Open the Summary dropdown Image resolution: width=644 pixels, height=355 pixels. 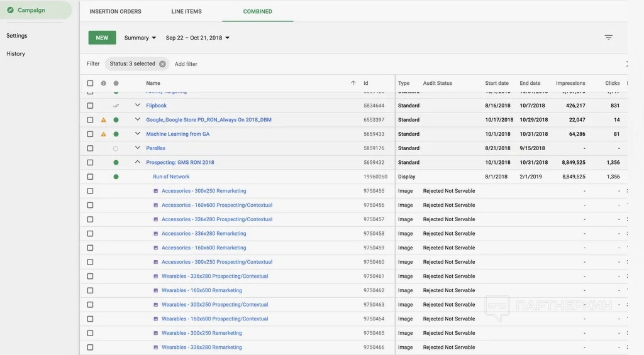[140, 38]
